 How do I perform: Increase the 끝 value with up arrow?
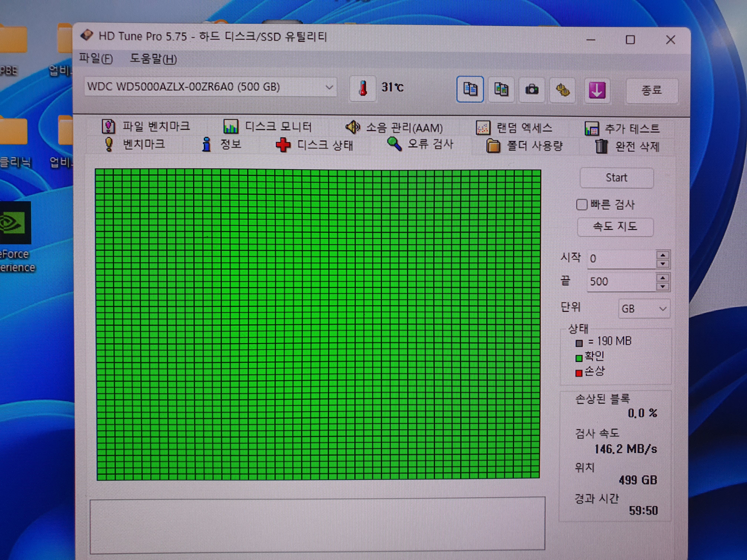[663, 278]
